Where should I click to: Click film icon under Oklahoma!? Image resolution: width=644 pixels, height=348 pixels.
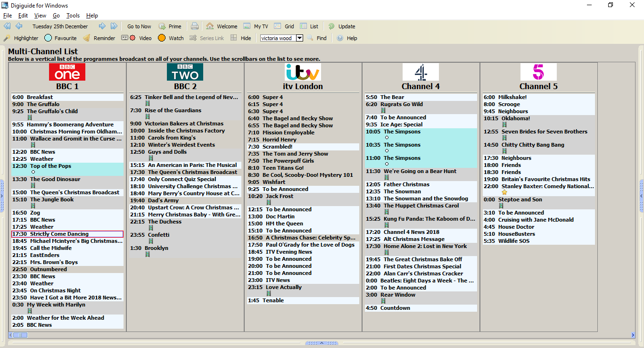pos(504,125)
